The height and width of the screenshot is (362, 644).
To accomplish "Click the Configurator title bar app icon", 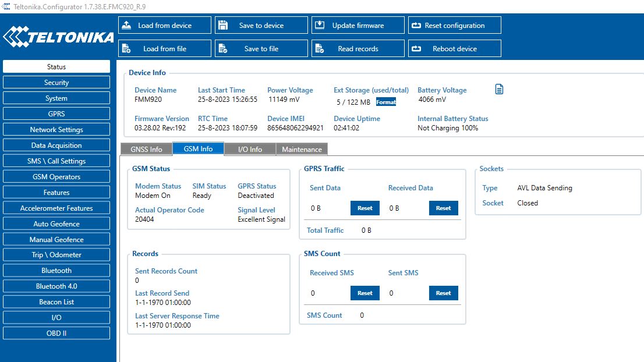I will [6, 6].
